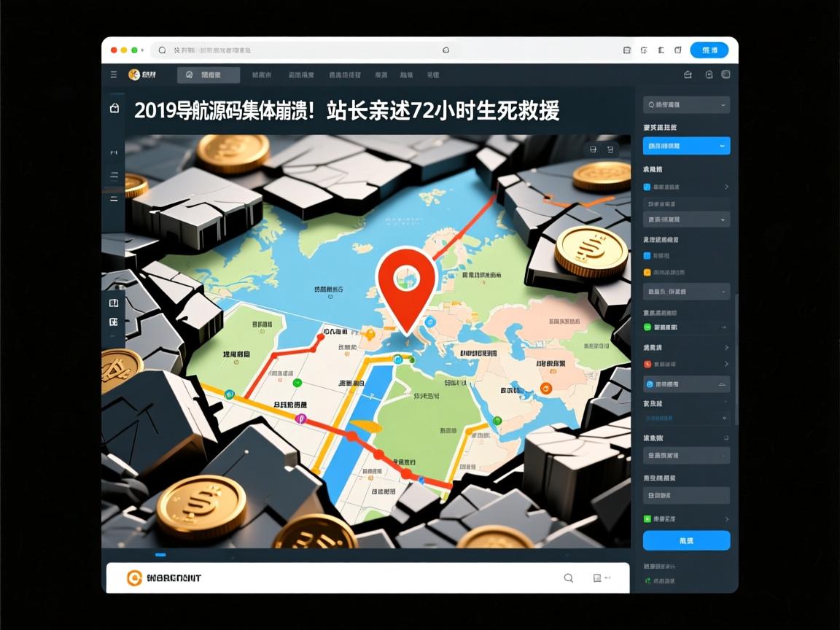Open the home icon in the left sidebar
Image resolution: width=840 pixels, height=630 pixels.
[x=114, y=106]
